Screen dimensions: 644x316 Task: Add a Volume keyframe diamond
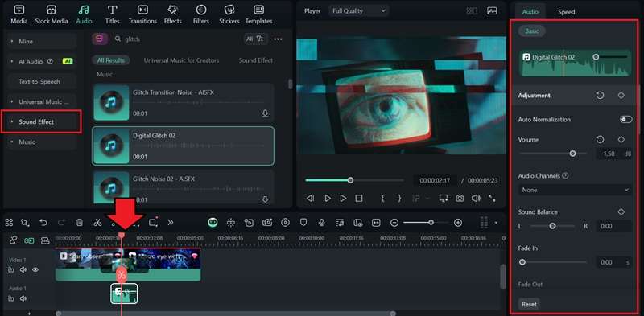621,140
